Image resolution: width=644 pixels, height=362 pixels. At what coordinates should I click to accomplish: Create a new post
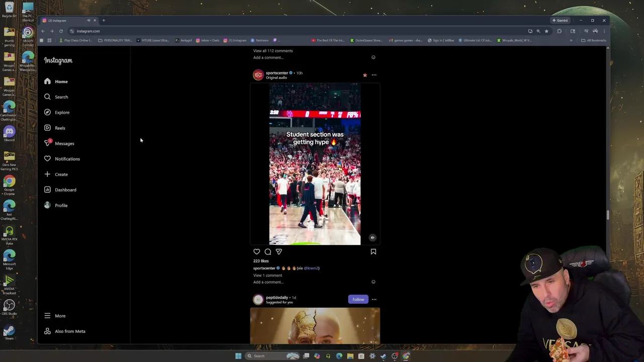coord(56,174)
